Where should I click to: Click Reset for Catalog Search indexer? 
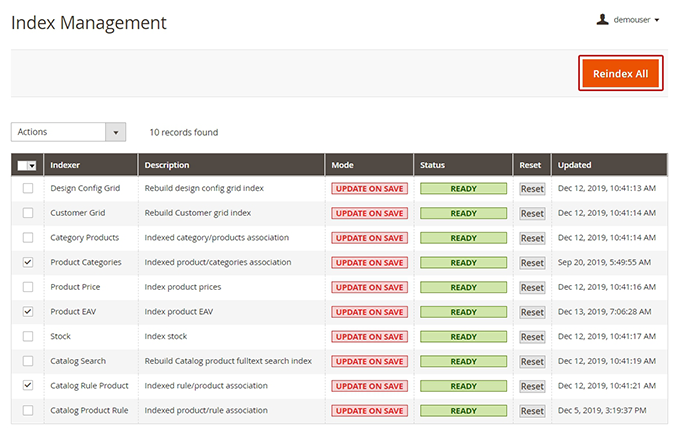point(532,361)
